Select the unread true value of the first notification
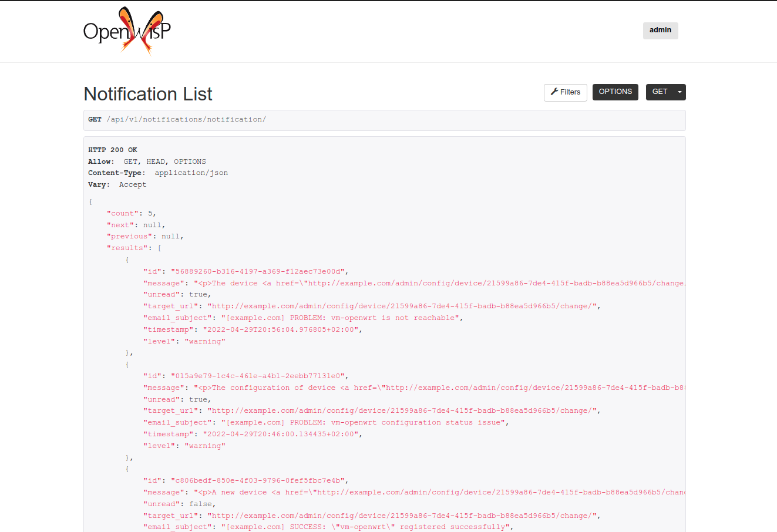The height and width of the screenshot is (532, 777). tap(200, 294)
